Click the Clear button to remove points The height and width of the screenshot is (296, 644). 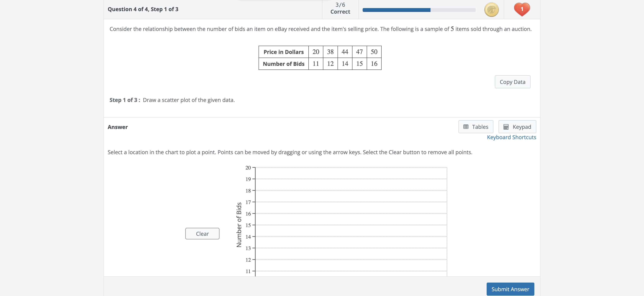tap(202, 233)
